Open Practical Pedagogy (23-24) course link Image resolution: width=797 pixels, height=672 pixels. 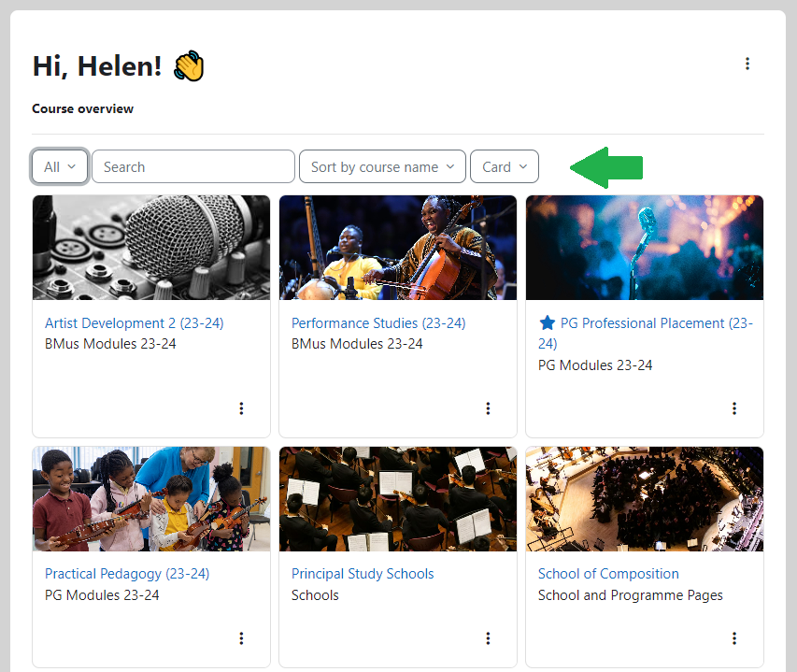(127, 574)
